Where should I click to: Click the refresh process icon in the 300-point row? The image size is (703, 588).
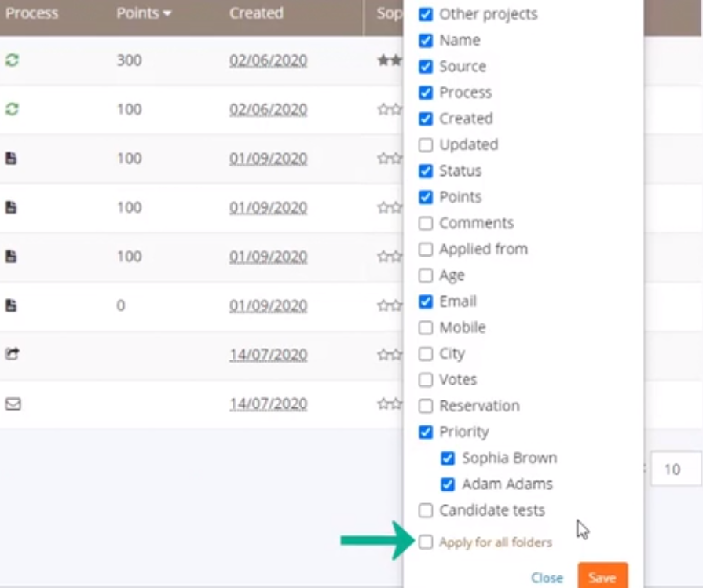(12, 60)
